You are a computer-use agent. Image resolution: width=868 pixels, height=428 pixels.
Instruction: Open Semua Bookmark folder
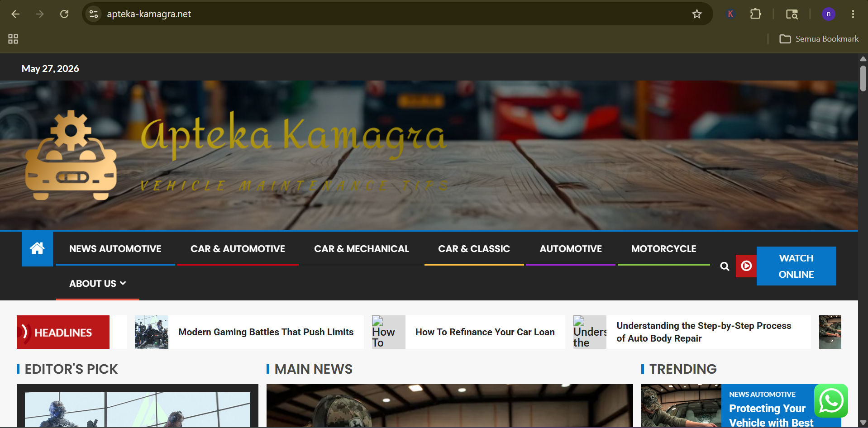coord(819,39)
